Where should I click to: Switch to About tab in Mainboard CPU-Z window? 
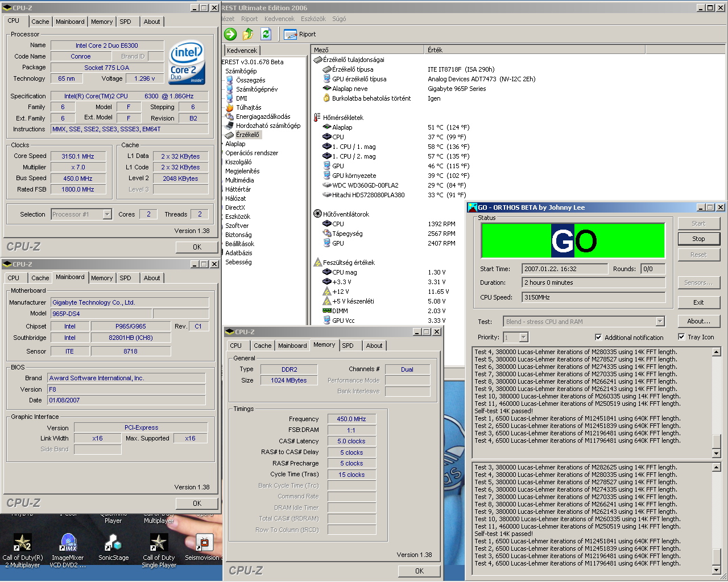point(151,278)
